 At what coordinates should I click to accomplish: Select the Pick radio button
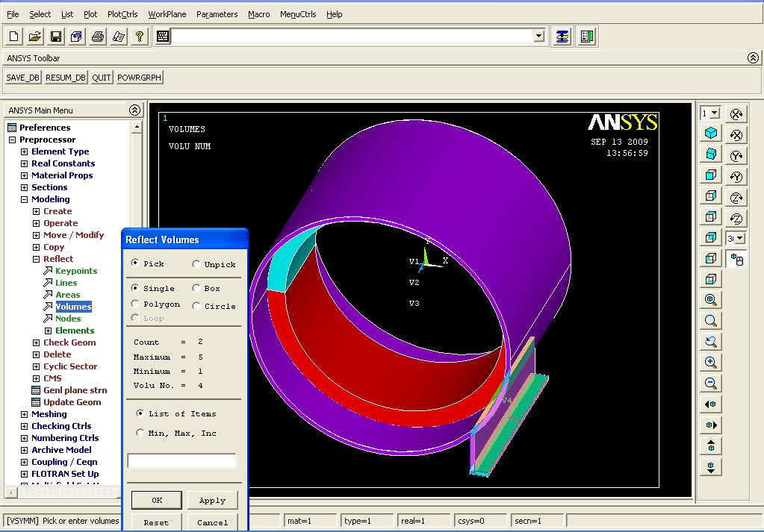(135, 263)
